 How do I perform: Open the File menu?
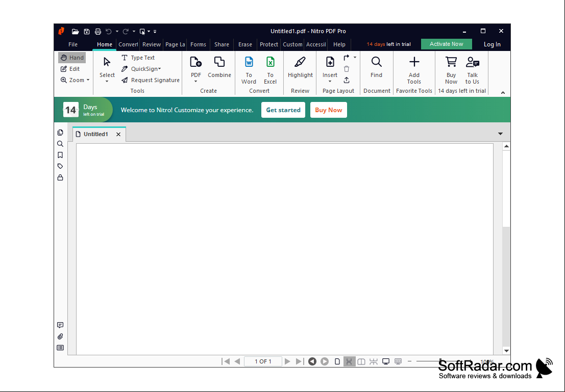[73, 44]
